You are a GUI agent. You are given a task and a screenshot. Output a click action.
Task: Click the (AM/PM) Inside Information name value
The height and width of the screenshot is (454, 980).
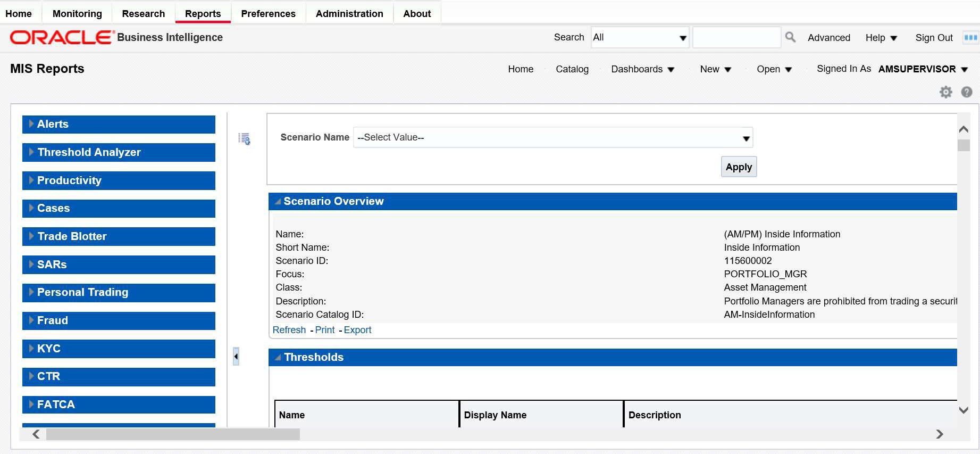tap(782, 234)
